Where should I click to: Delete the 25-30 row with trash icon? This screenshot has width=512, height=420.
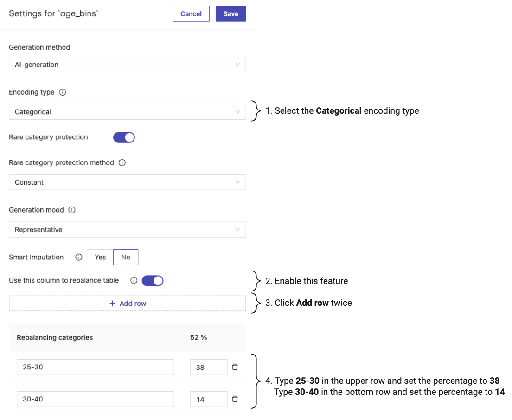click(235, 367)
